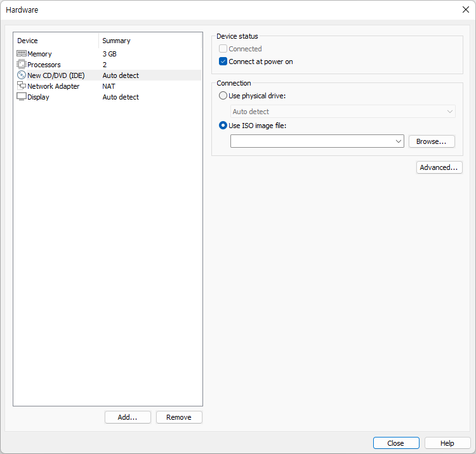Toggle the Connected checkbox
Viewport: 476px width, 454px height.
[223, 49]
